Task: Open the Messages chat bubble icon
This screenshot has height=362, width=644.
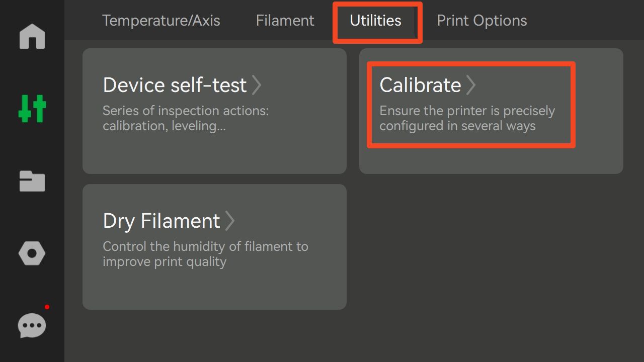Action: coord(32,326)
